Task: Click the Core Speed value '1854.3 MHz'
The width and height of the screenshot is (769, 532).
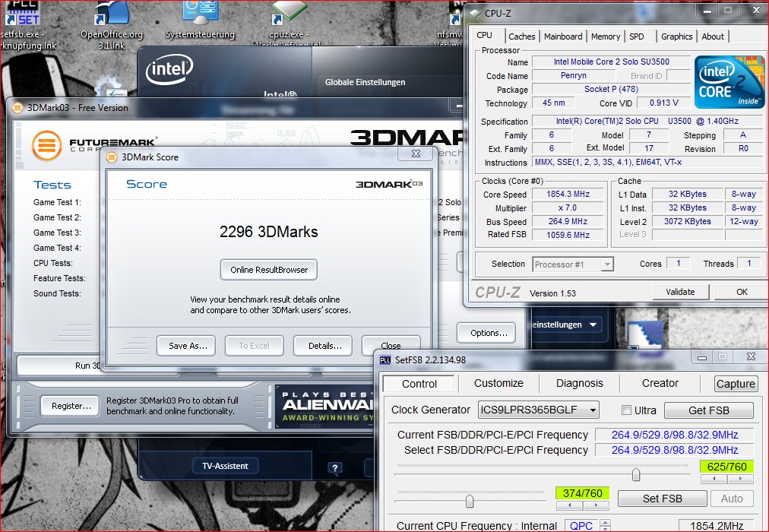Action: 568,194
